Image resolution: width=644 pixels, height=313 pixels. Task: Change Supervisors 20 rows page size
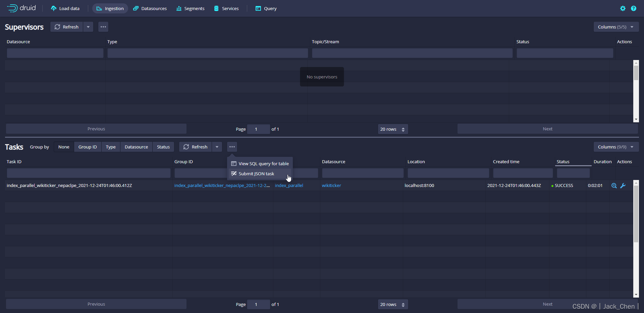[393, 129]
